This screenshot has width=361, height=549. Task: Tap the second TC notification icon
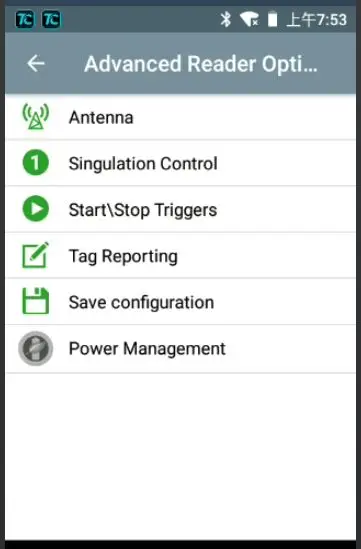51,19
